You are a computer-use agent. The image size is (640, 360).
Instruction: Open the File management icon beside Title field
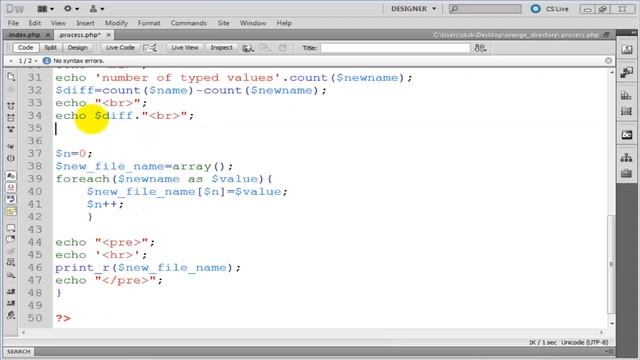point(480,48)
